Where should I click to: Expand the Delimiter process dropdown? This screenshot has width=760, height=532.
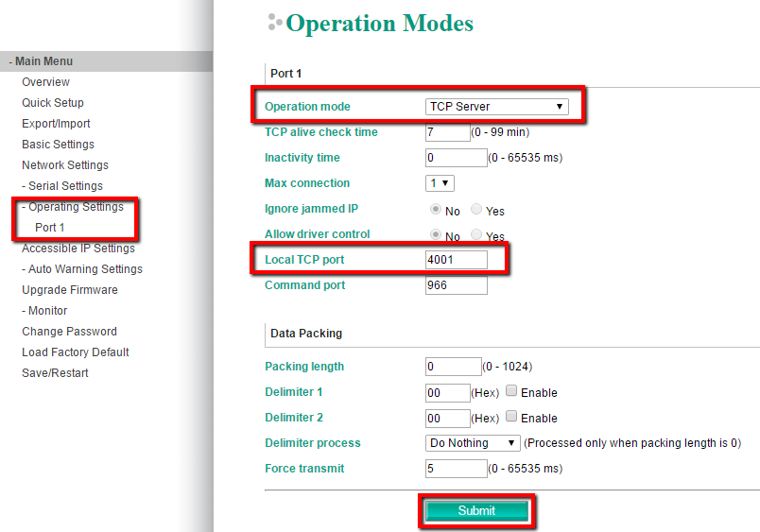pos(473,443)
